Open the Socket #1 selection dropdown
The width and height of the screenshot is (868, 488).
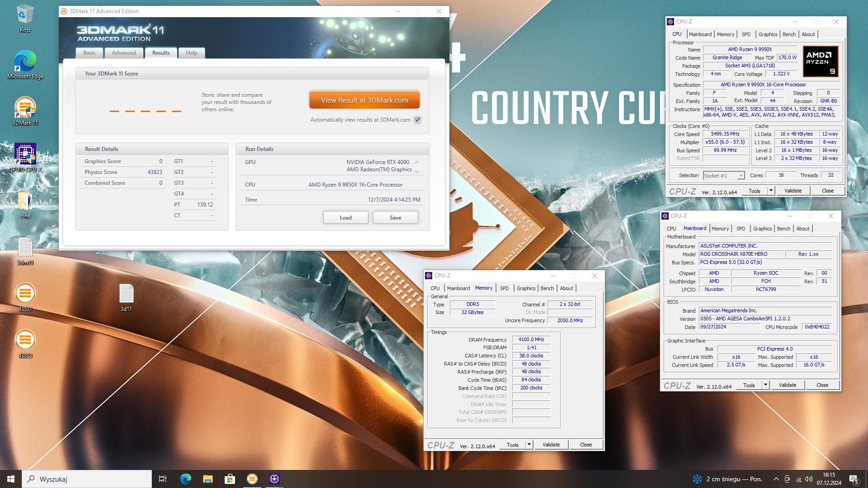[x=724, y=175]
